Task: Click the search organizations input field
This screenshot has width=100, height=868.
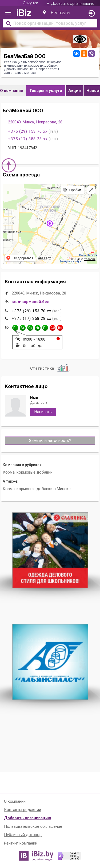Action: coord(50,24)
